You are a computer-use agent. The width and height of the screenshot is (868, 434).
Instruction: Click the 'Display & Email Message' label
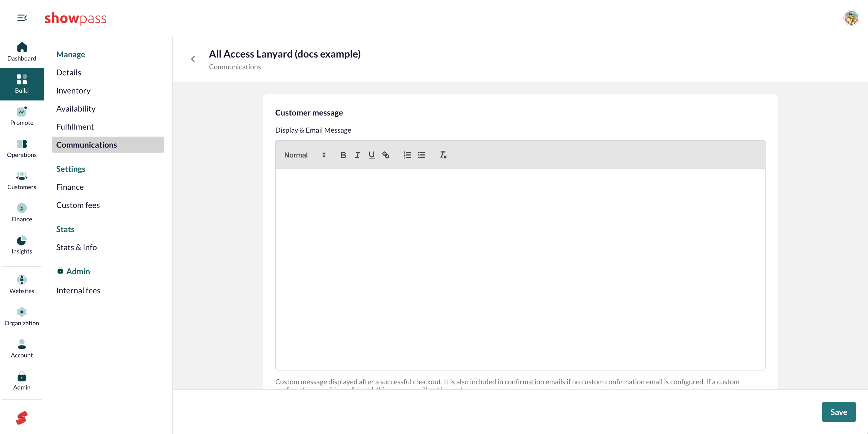pyautogui.click(x=313, y=130)
